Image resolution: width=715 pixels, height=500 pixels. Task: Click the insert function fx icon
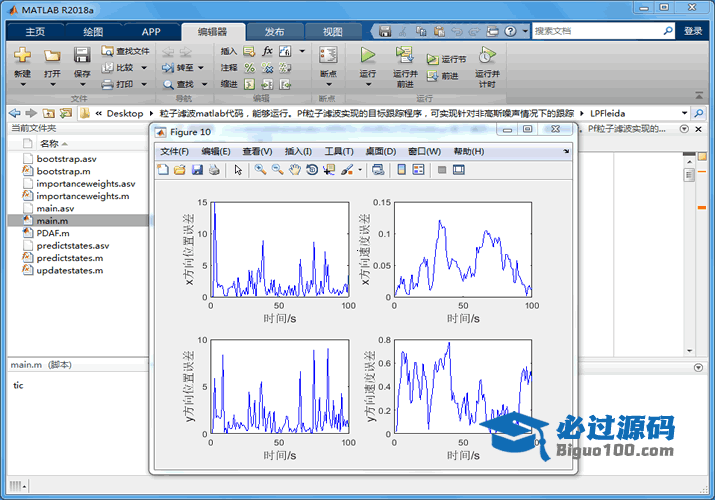point(267,51)
